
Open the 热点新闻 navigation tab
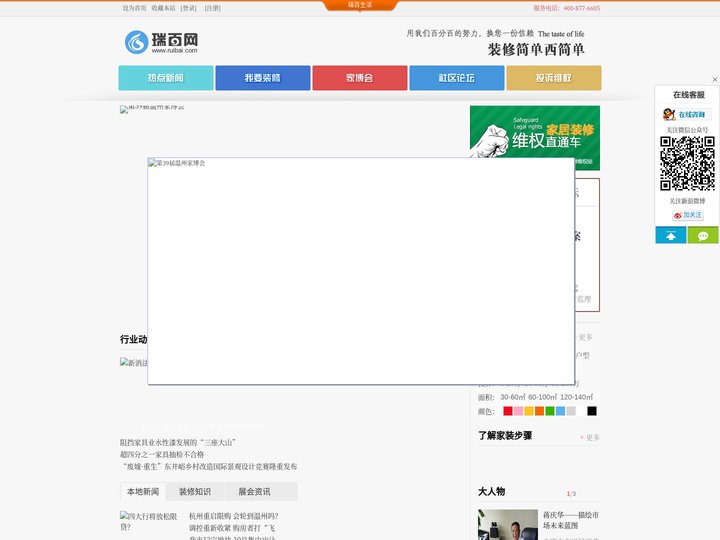[166, 78]
